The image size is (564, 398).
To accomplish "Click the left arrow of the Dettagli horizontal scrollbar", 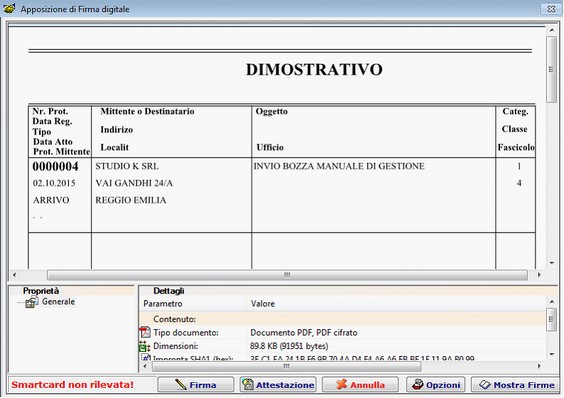I will pos(145,366).
